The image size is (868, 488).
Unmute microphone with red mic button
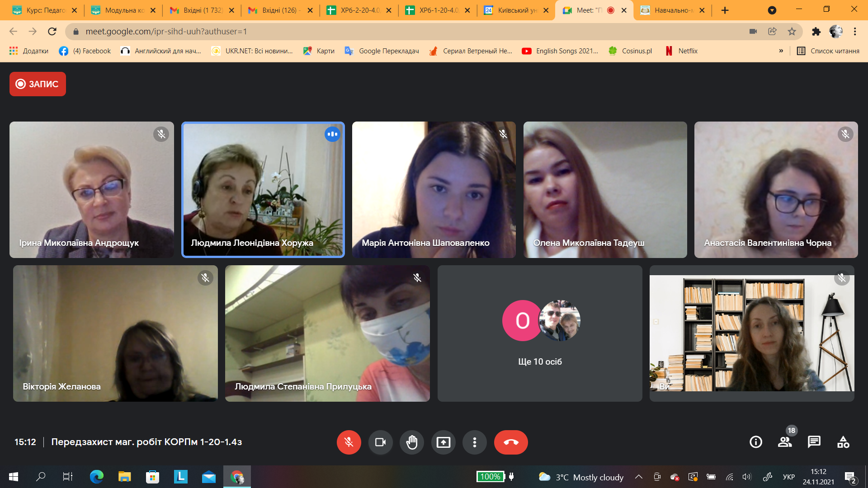click(x=349, y=442)
